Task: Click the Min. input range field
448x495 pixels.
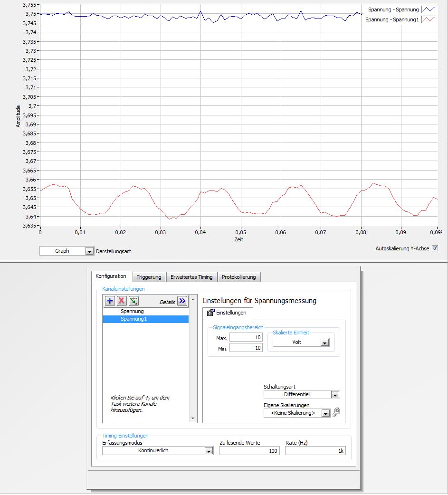Action: [x=246, y=348]
